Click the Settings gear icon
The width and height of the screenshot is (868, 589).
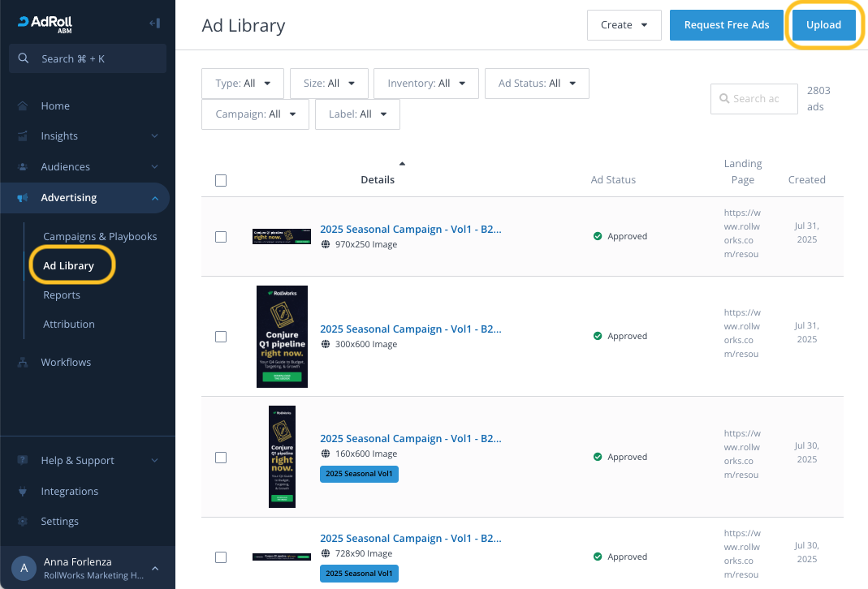pos(23,522)
